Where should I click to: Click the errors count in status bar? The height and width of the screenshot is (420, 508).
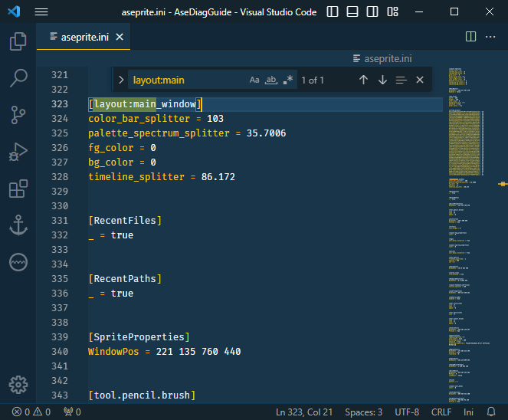[21, 412]
